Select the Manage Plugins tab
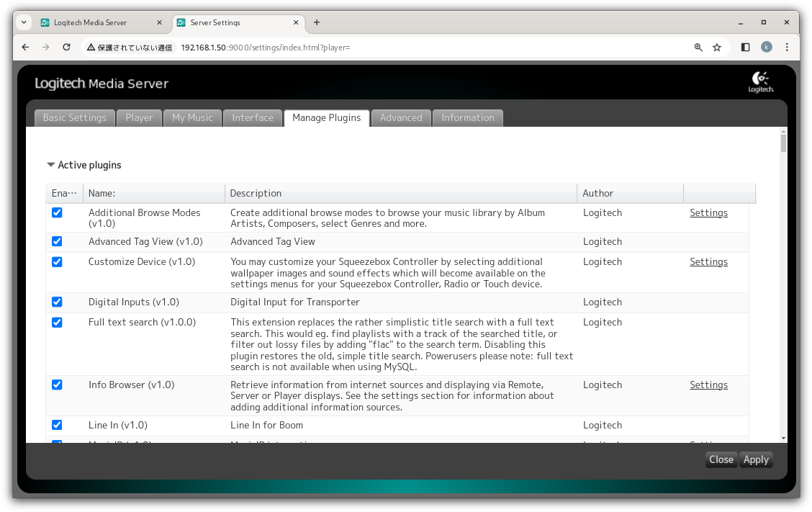812x512 pixels. (x=327, y=117)
